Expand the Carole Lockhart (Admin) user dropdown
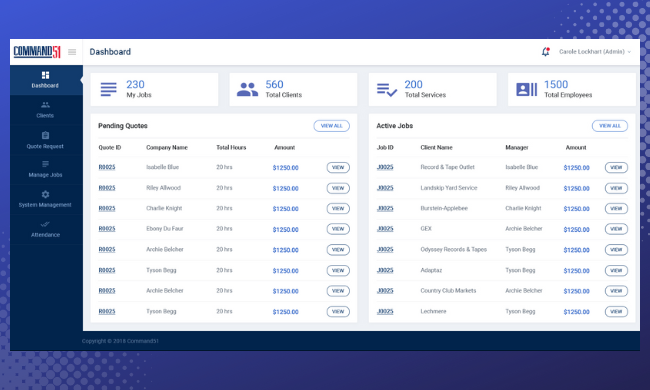This screenshot has height=390, width=650. (x=595, y=52)
